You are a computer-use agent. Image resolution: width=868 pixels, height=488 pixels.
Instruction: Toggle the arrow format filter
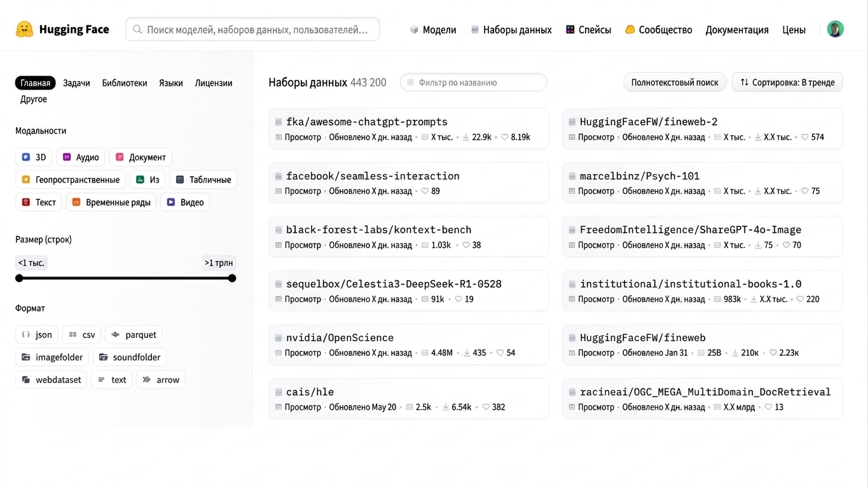[160, 379]
